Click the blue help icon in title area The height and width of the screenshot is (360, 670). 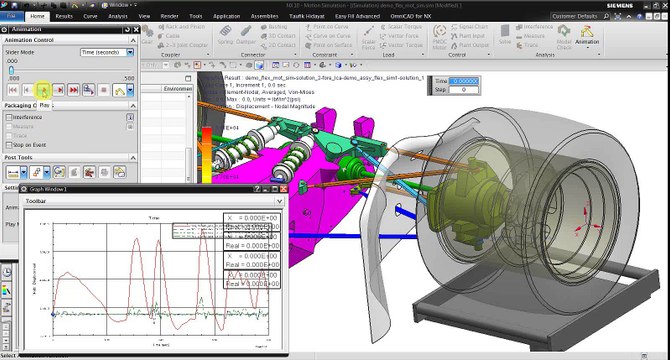(639, 16)
